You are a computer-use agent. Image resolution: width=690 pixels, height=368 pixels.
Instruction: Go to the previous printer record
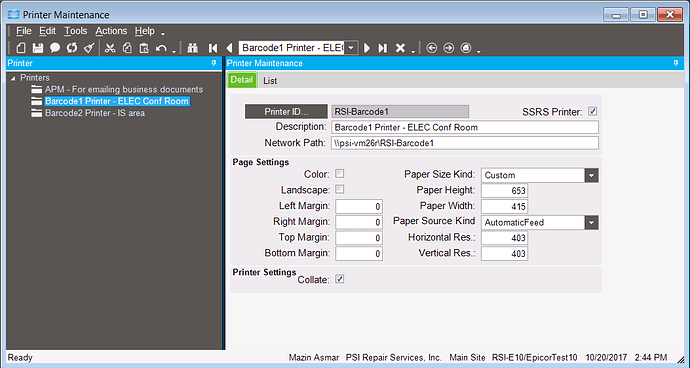coord(229,48)
